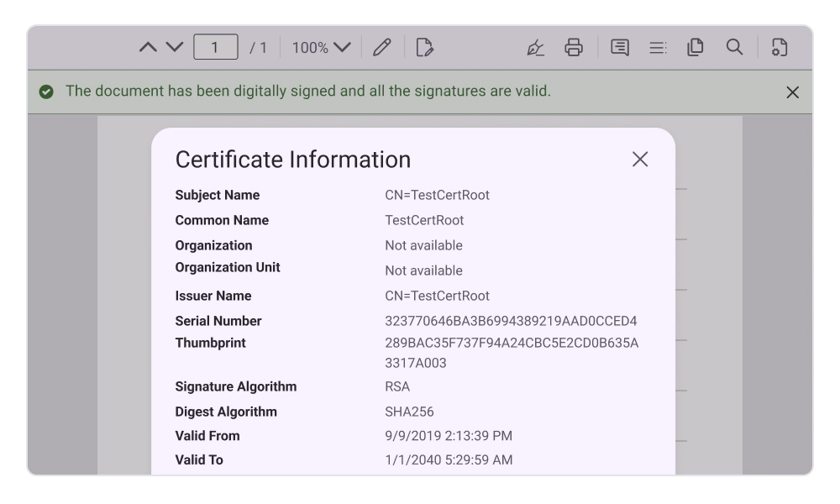Click the signature valid message text

pyautogui.click(x=308, y=91)
